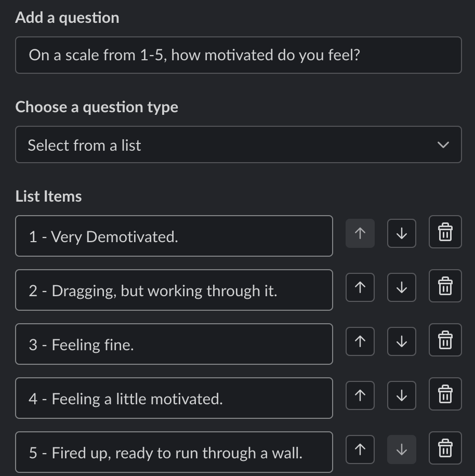475x476 pixels.
Task: Move '2 - Dragging' item down
Action: [x=401, y=287]
